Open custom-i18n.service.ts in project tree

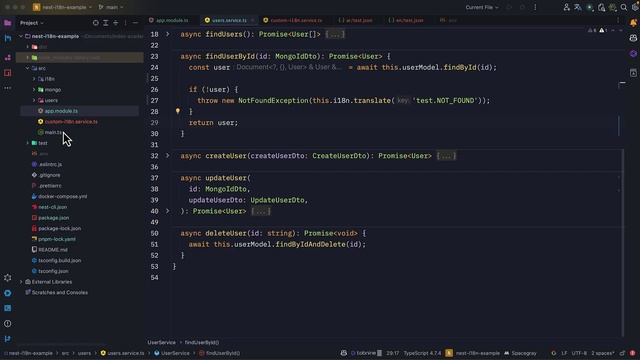(x=71, y=122)
